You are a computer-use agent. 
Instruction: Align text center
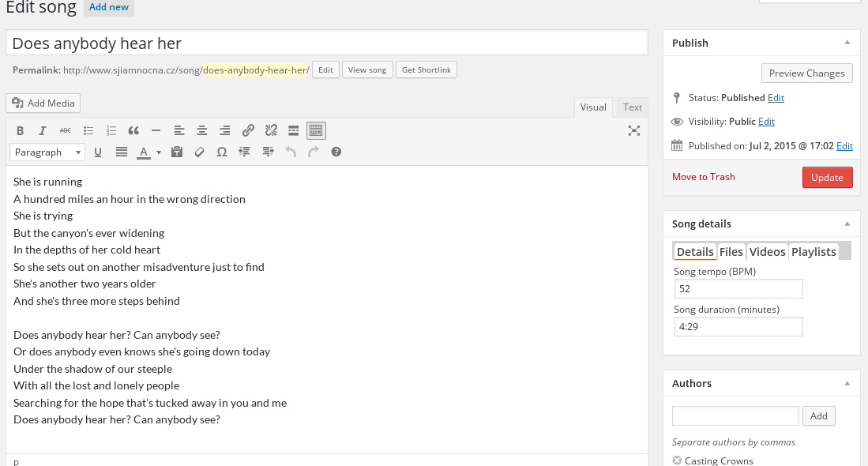tap(201, 130)
